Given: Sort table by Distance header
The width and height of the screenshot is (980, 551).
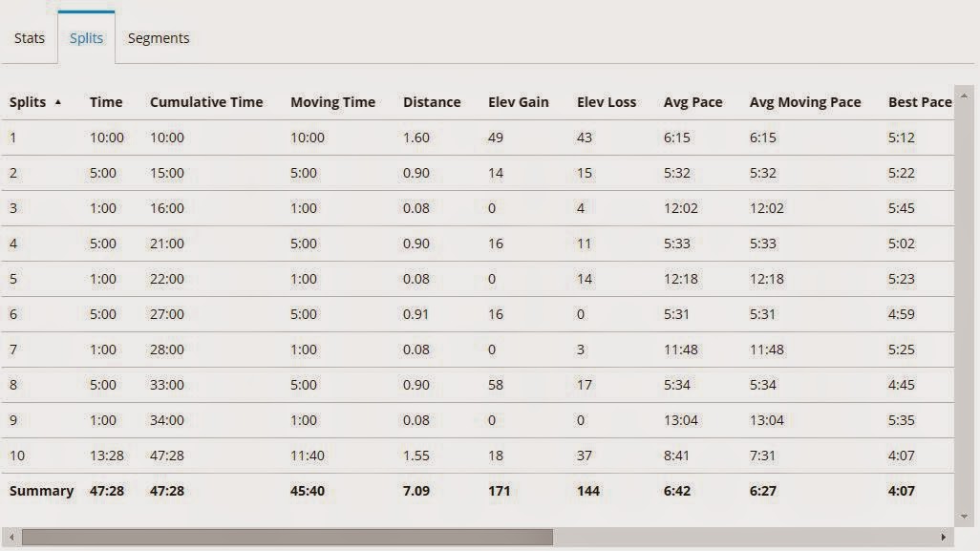Looking at the screenshot, I should point(432,102).
